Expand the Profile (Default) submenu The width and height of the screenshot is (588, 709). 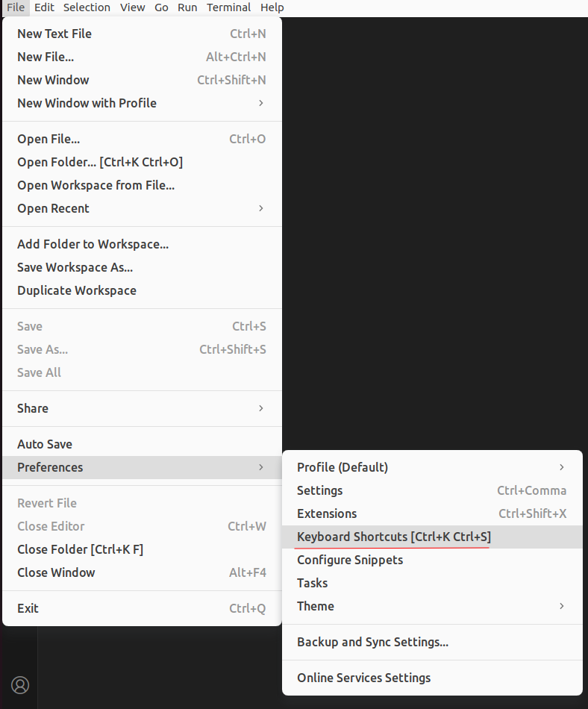[343, 466]
